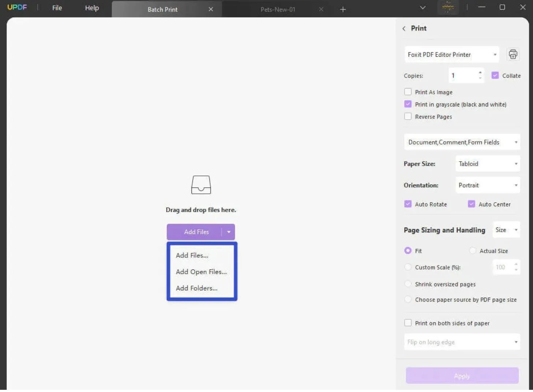Open a new tab with the plus icon
This screenshot has width=533, height=392.
pos(343,9)
